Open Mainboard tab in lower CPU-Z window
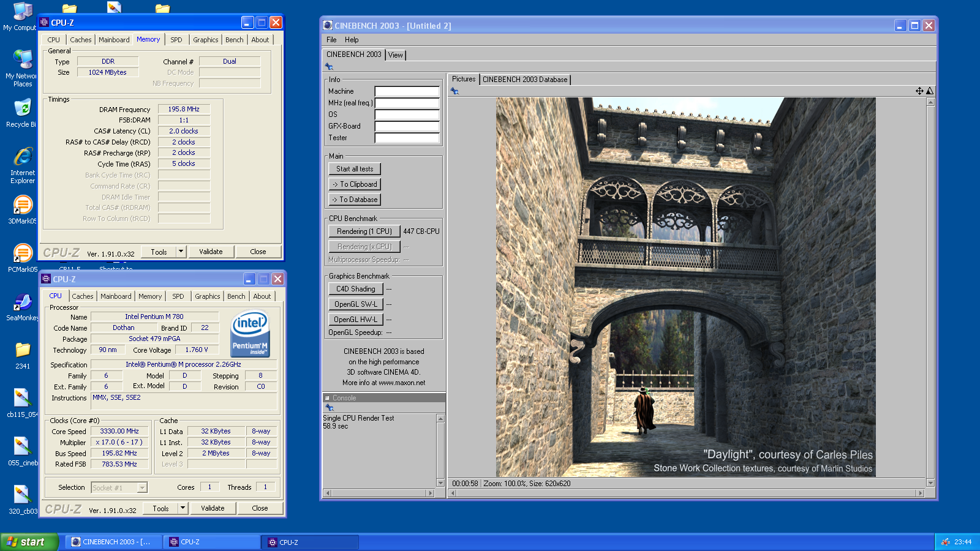The width and height of the screenshot is (980, 551). (x=116, y=296)
